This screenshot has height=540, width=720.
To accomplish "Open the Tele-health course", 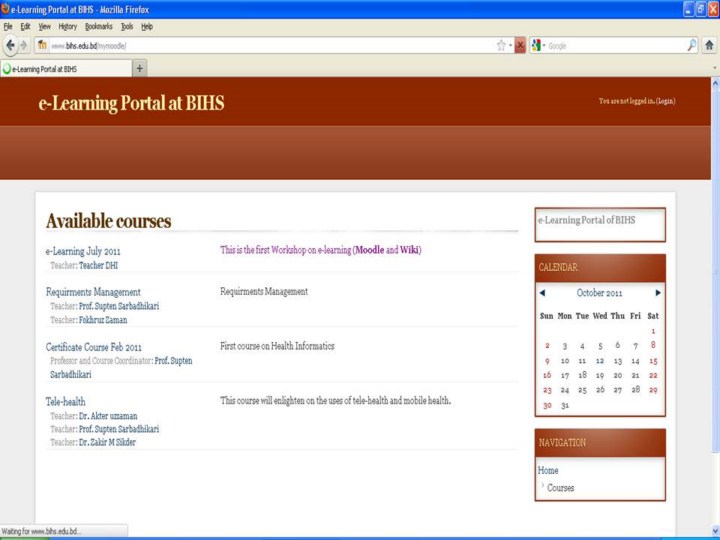I will 65,401.
